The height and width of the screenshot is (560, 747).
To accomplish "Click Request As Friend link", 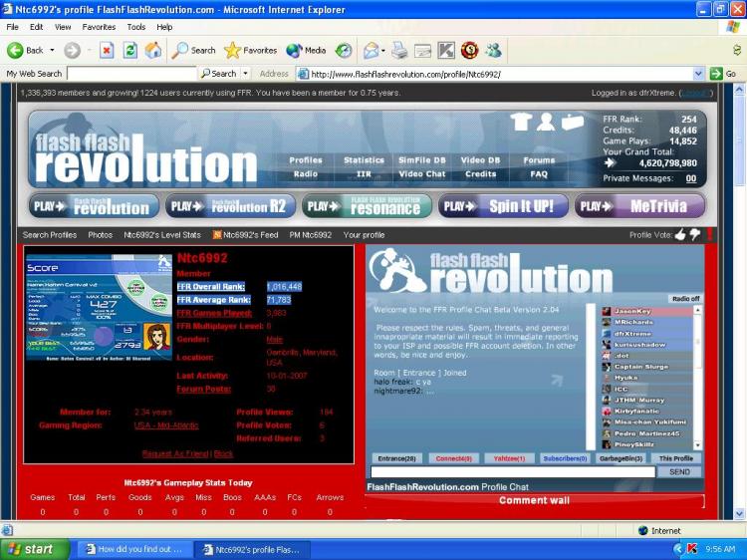I will [175, 453].
